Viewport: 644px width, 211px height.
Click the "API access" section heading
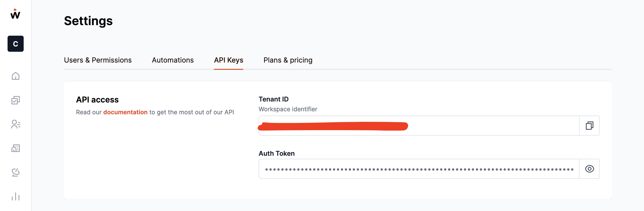click(97, 100)
